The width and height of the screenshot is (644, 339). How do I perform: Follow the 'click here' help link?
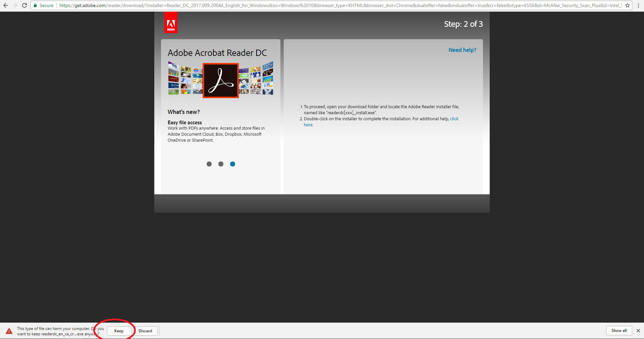(x=454, y=119)
